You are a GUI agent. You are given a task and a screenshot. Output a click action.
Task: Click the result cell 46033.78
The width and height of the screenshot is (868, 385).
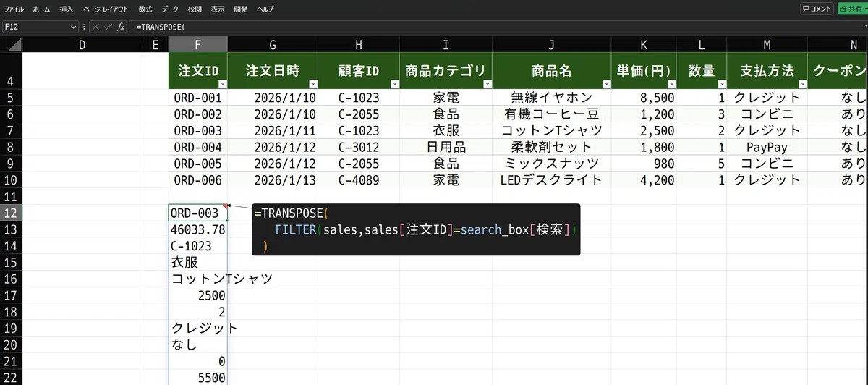[198, 229]
